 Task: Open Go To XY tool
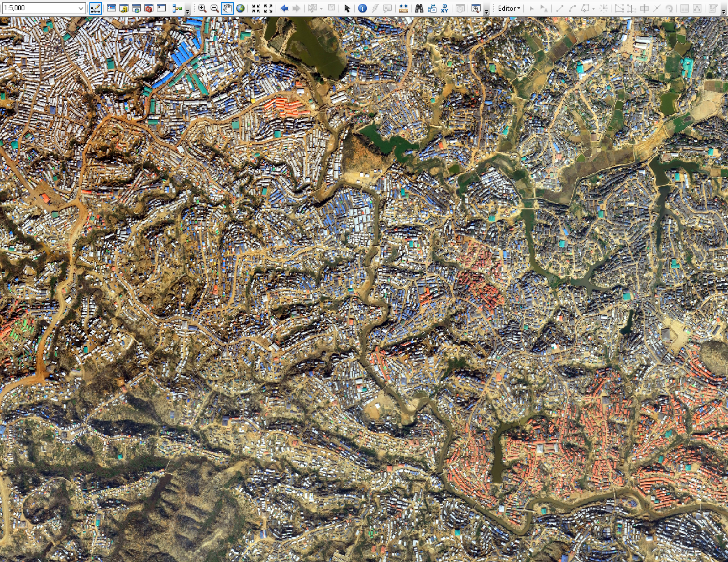(x=444, y=8)
